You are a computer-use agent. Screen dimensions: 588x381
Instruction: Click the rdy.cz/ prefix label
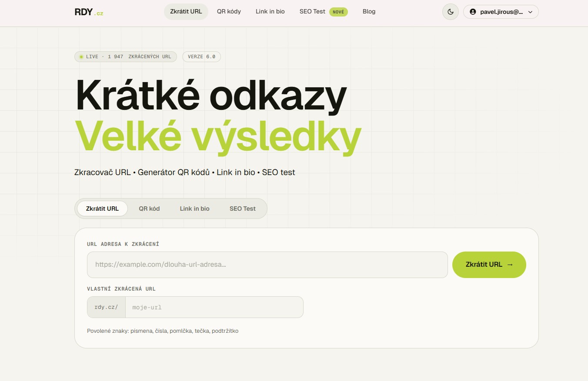(106, 307)
